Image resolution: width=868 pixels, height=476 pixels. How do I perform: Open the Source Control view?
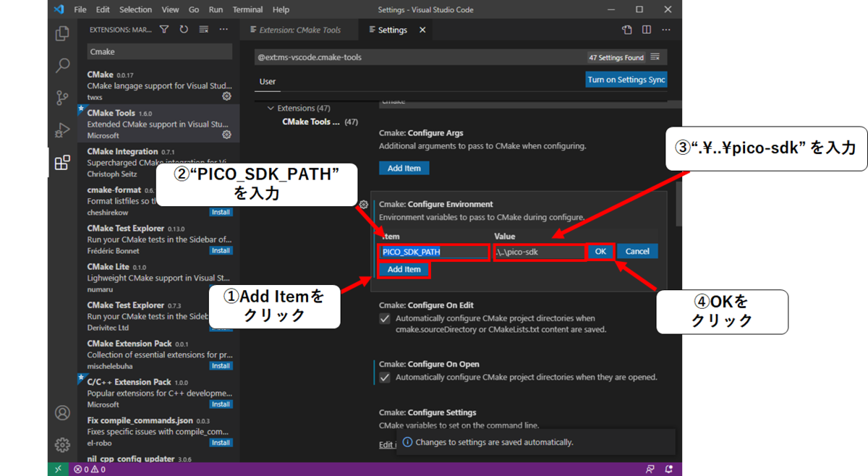click(62, 98)
